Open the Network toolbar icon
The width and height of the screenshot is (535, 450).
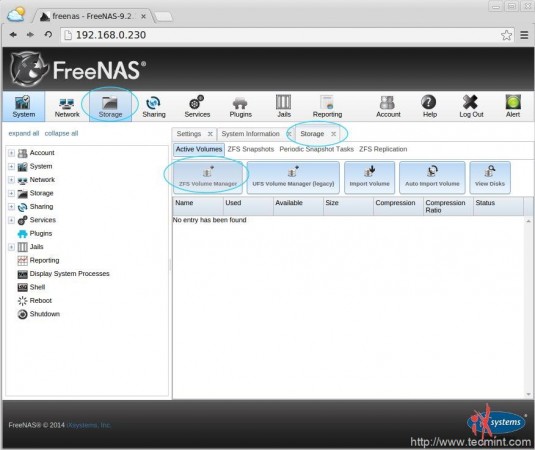point(67,106)
